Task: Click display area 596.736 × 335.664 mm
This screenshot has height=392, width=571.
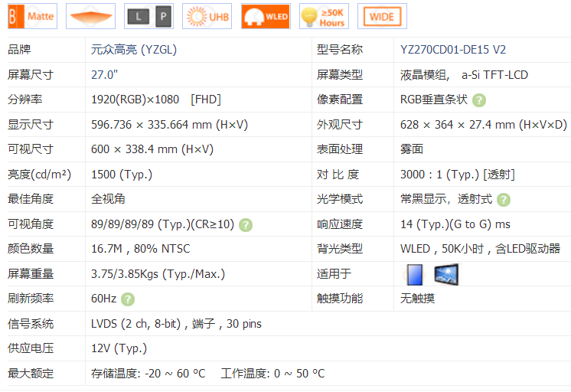Action: click(x=169, y=125)
